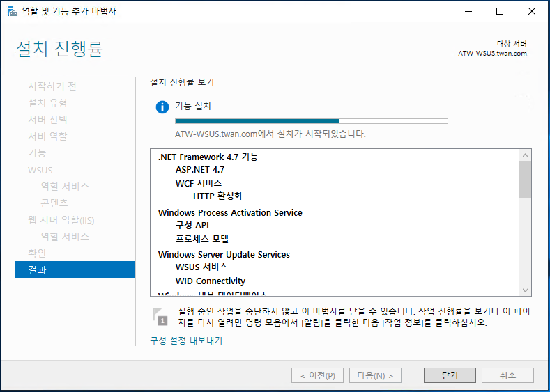Select the 시작하기 전 step
550x392 pixels.
[x=52, y=86]
